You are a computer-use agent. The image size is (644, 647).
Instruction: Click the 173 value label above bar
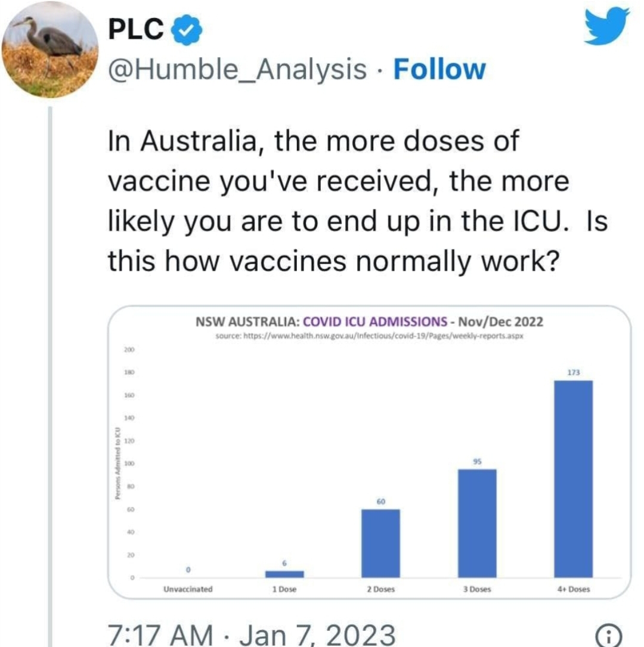coord(573,372)
